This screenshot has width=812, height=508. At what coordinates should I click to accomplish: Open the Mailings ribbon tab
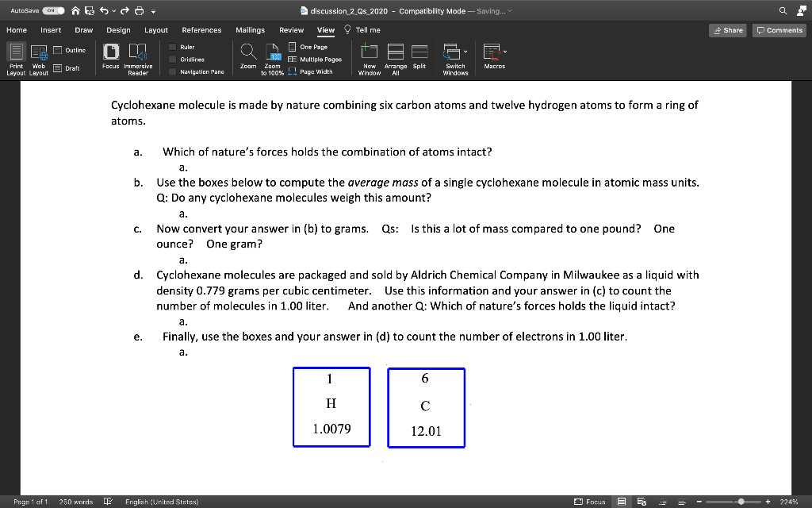[250, 29]
